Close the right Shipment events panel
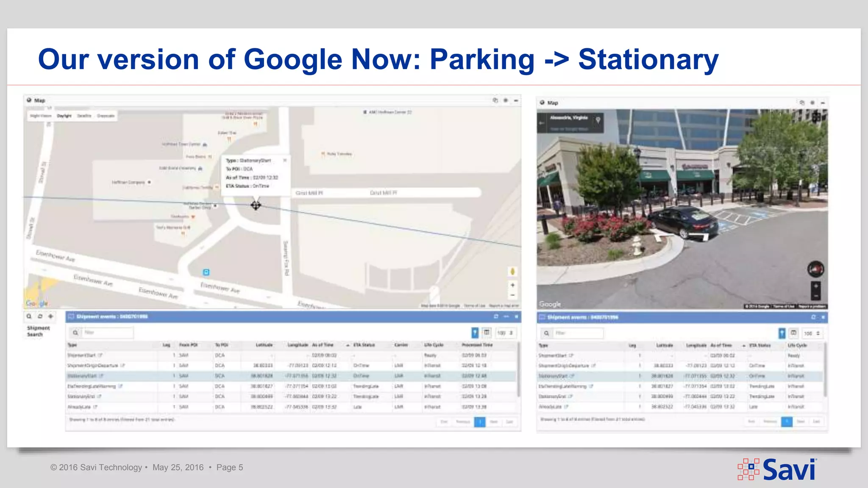This screenshot has height=488, width=868. coord(823,317)
